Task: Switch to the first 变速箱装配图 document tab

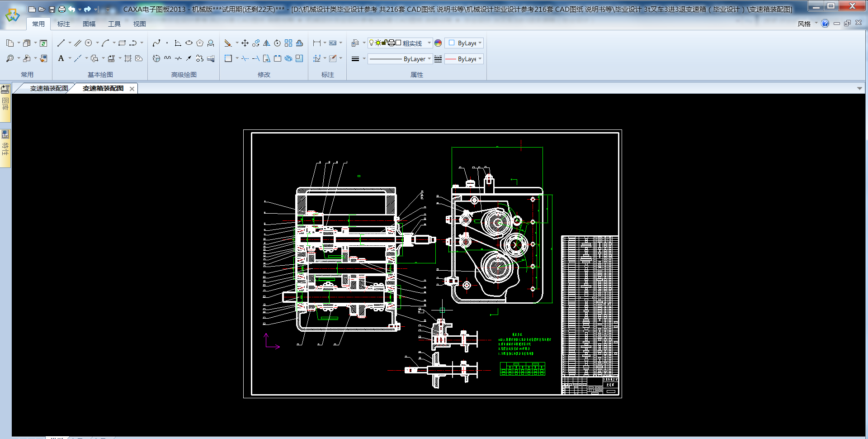Action: point(48,88)
